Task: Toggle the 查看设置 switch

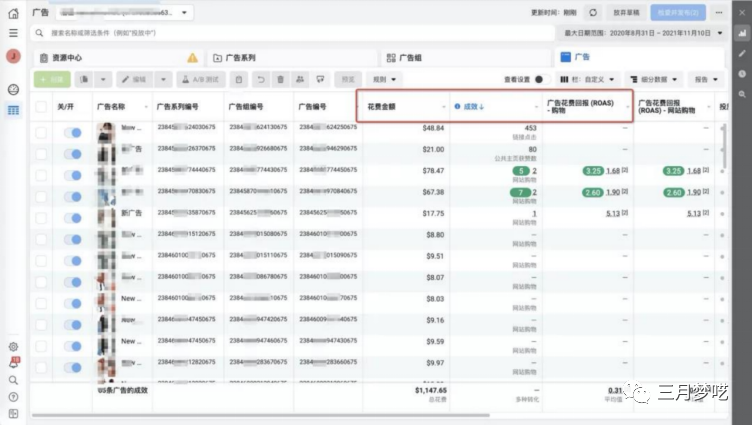Action: pos(540,79)
